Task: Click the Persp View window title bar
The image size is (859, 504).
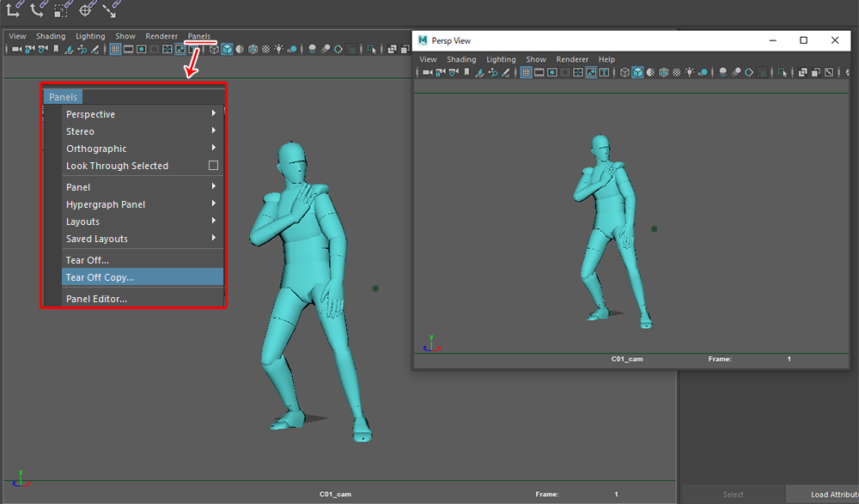Action: coord(601,40)
